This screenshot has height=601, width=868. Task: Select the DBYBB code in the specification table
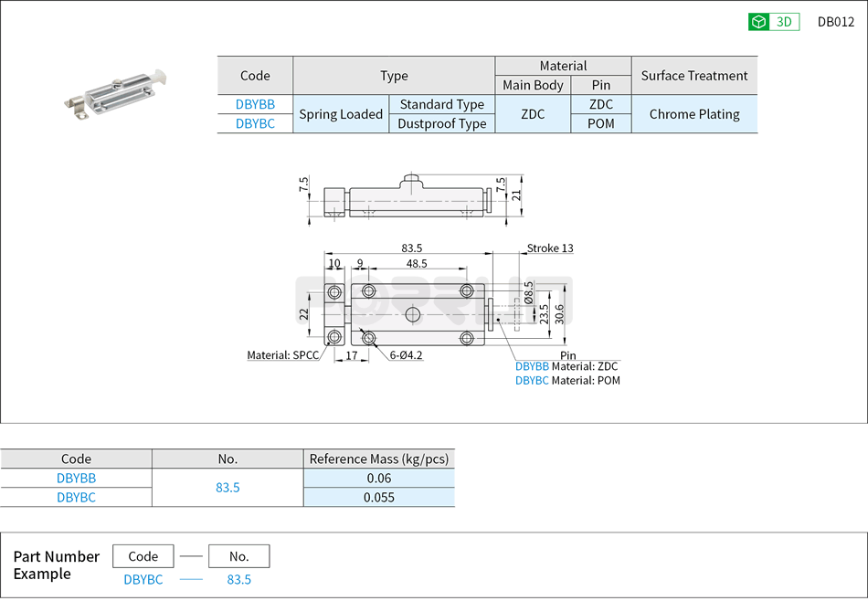pyautogui.click(x=255, y=104)
